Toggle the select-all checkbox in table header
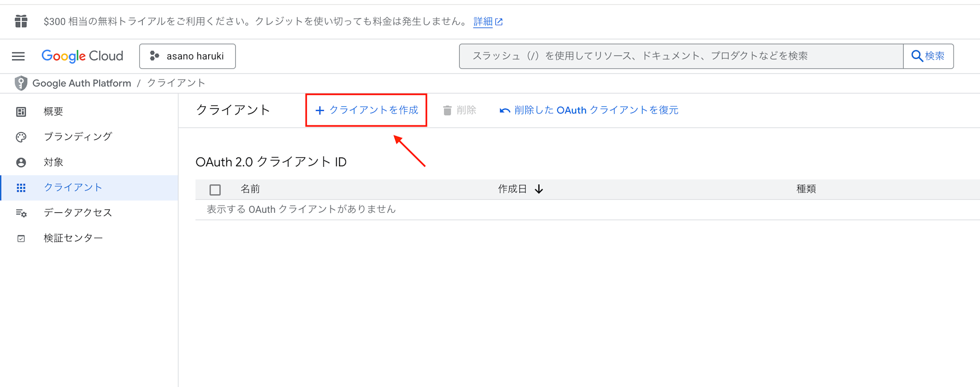This screenshot has width=980, height=387. [x=215, y=190]
